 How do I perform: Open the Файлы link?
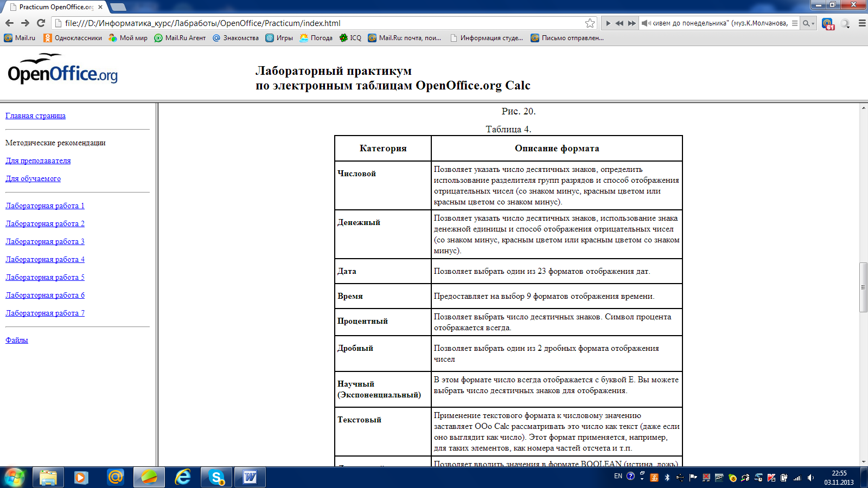pos(17,340)
